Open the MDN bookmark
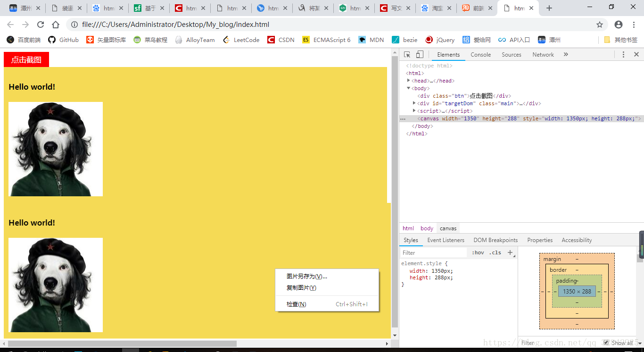The width and height of the screenshot is (644, 352). [x=371, y=40]
